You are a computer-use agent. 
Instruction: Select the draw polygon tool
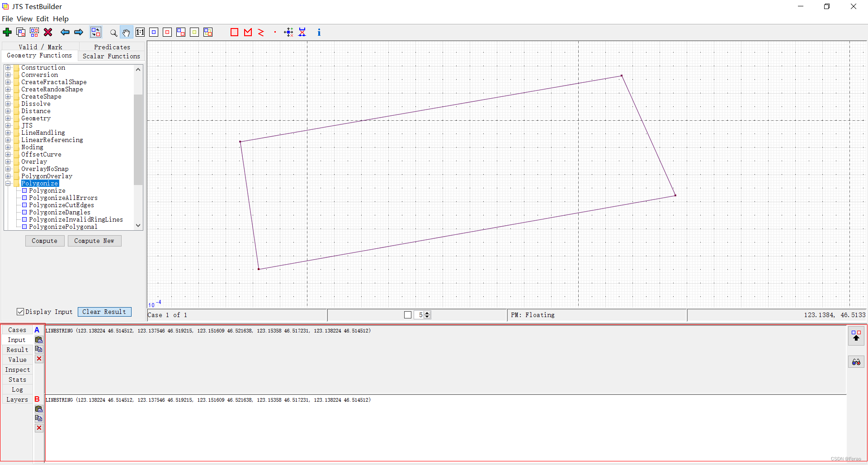coord(234,32)
